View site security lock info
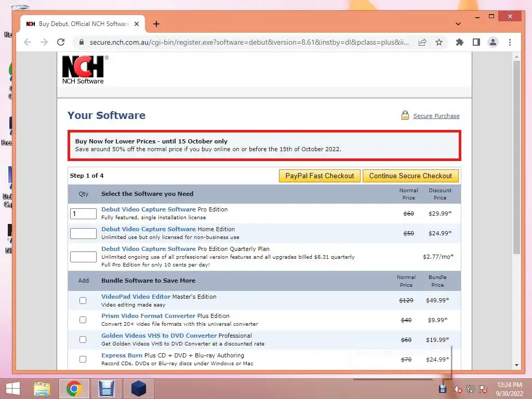The height and width of the screenshot is (399, 532). tap(81, 42)
